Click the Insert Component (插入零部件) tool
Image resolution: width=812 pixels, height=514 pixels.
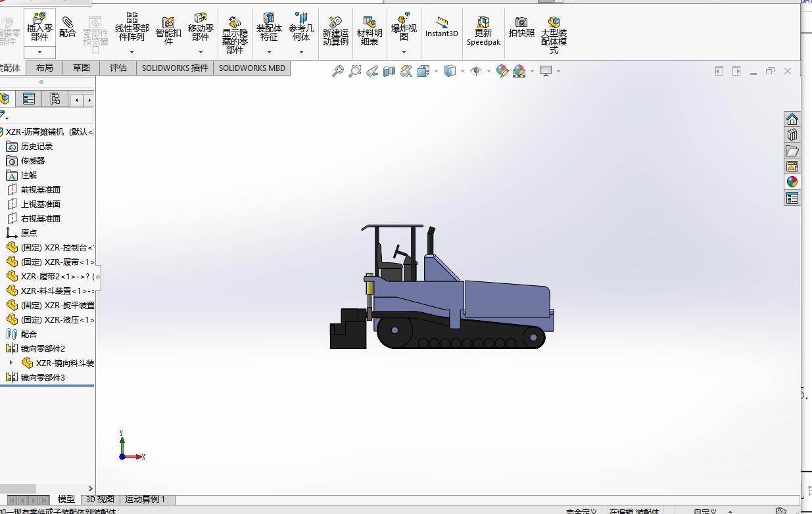39,26
